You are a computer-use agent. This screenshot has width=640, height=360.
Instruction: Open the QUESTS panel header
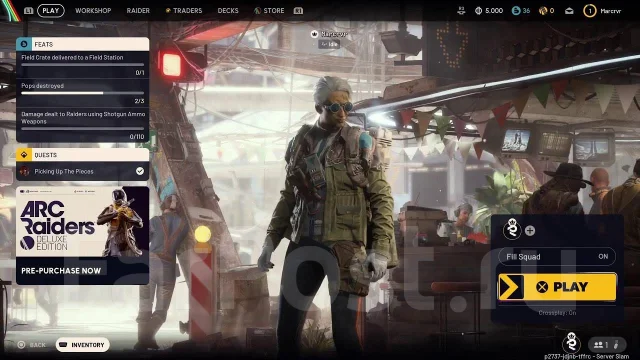82,155
